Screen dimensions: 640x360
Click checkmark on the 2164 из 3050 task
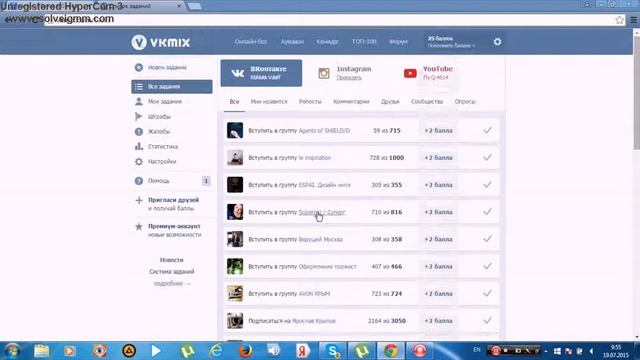point(487,320)
